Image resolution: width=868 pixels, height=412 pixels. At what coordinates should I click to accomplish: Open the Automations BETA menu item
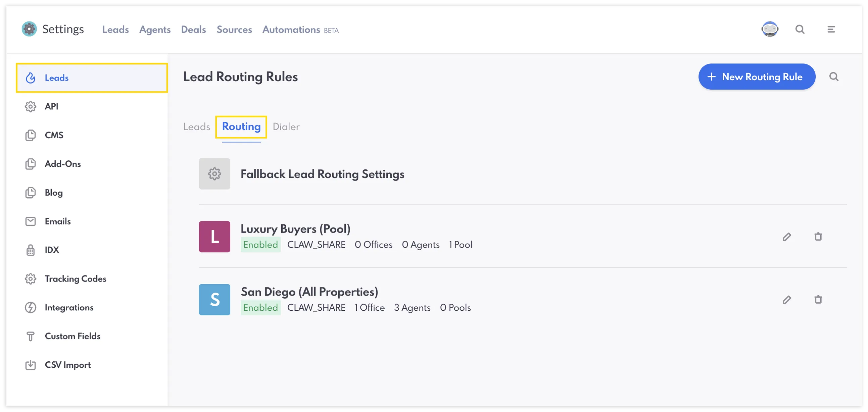(291, 29)
